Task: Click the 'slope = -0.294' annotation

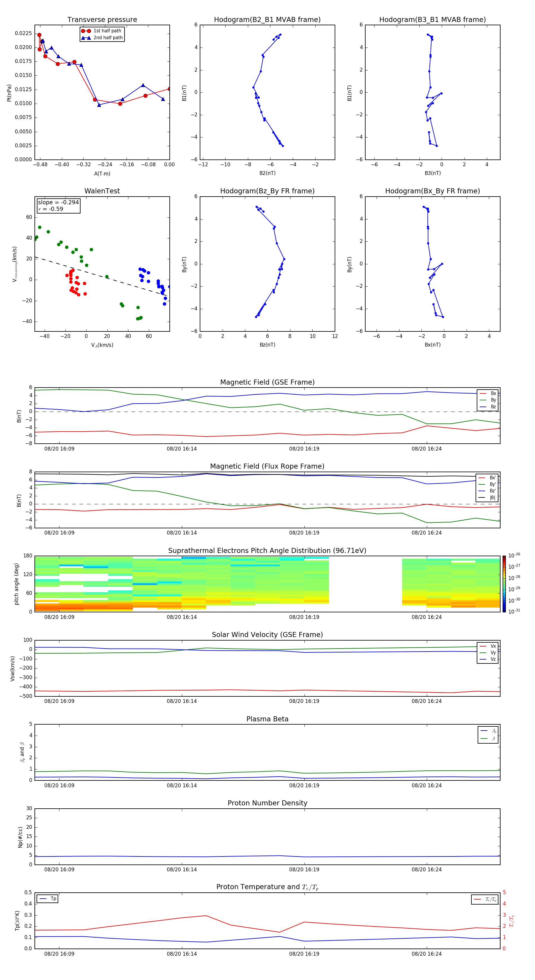Action: (x=58, y=203)
